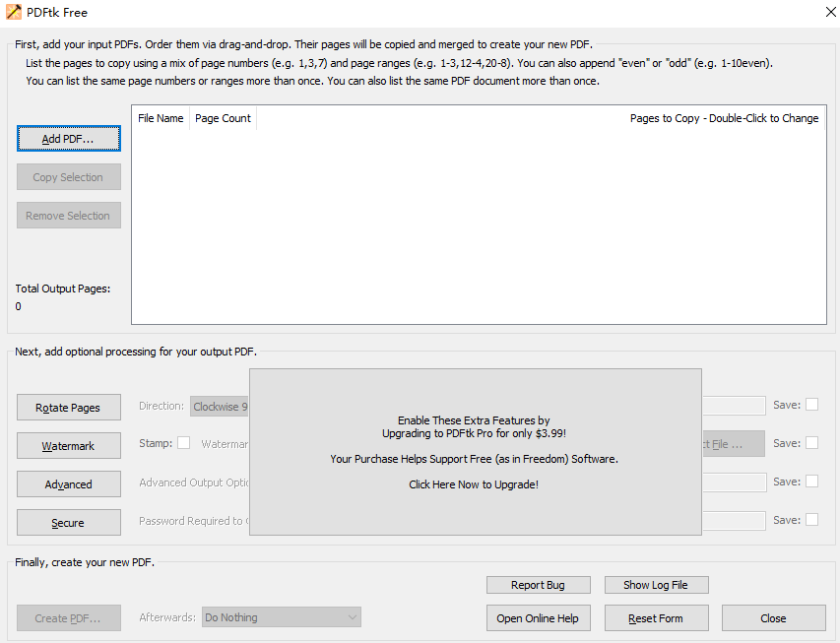Check the Save box in Advanced row
The width and height of the screenshot is (840, 643).
[x=811, y=482]
